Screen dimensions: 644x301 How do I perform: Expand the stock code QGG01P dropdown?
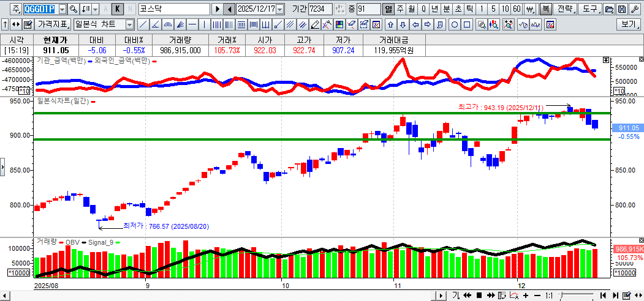click(61, 9)
